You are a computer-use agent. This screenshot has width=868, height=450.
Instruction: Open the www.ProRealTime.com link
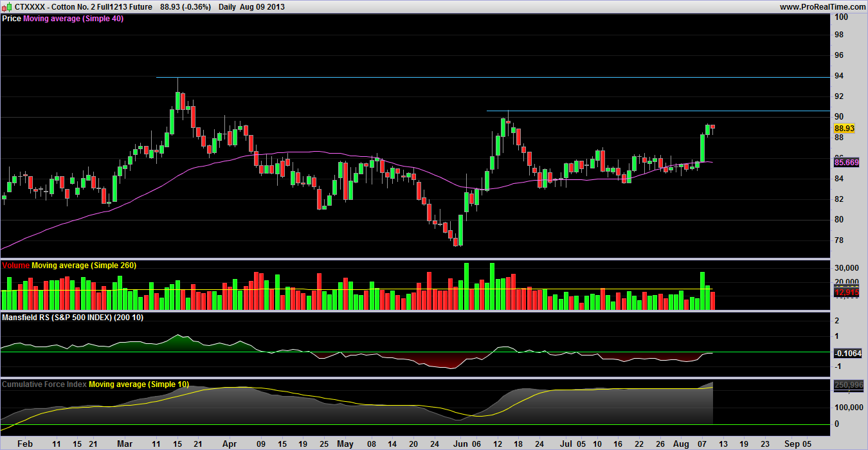click(x=823, y=6)
